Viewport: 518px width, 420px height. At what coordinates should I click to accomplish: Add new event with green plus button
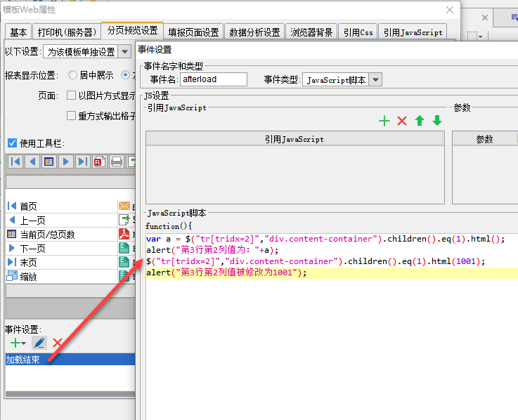[x=15, y=343]
